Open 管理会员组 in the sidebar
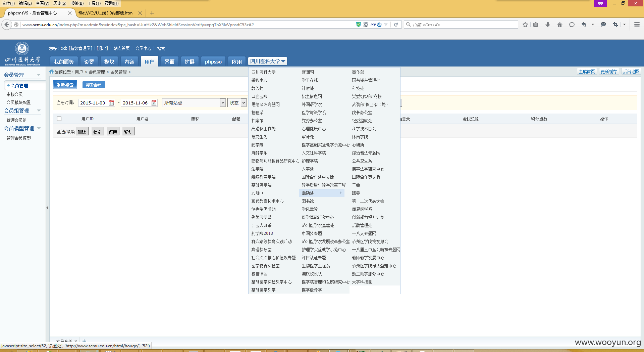644x352 pixels. [x=17, y=120]
